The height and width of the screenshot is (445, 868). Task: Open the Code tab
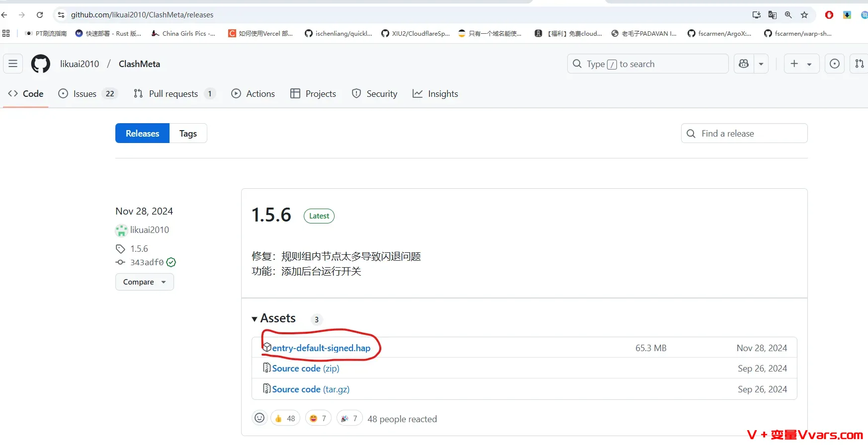pos(26,94)
